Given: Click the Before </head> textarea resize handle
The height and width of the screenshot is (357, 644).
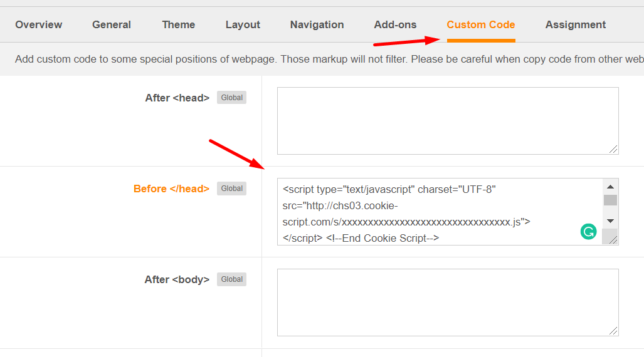Looking at the screenshot, I should pyautogui.click(x=613, y=240).
